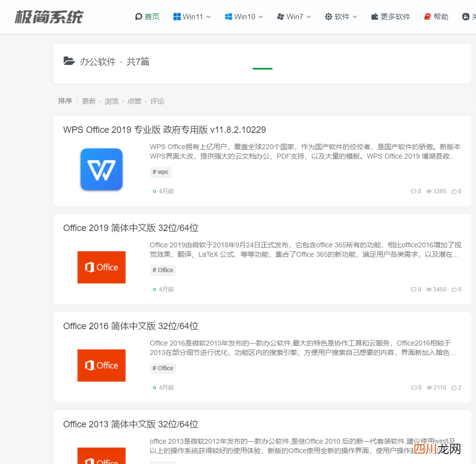Open the Win10 menu item
476x464 pixels.
pos(244,17)
